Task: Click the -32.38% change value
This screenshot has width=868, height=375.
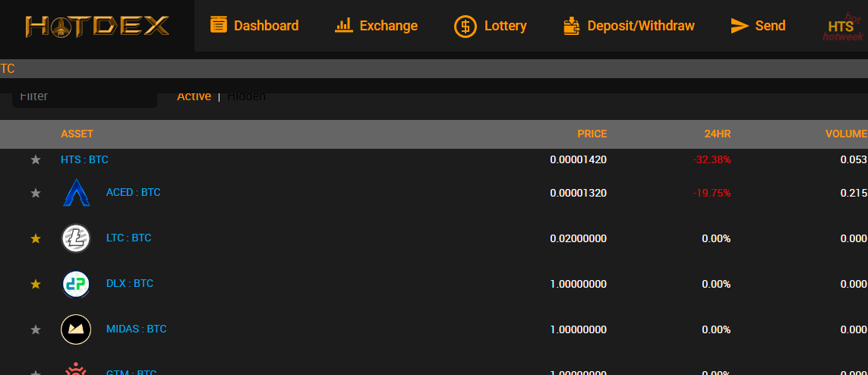Action: coord(712,160)
